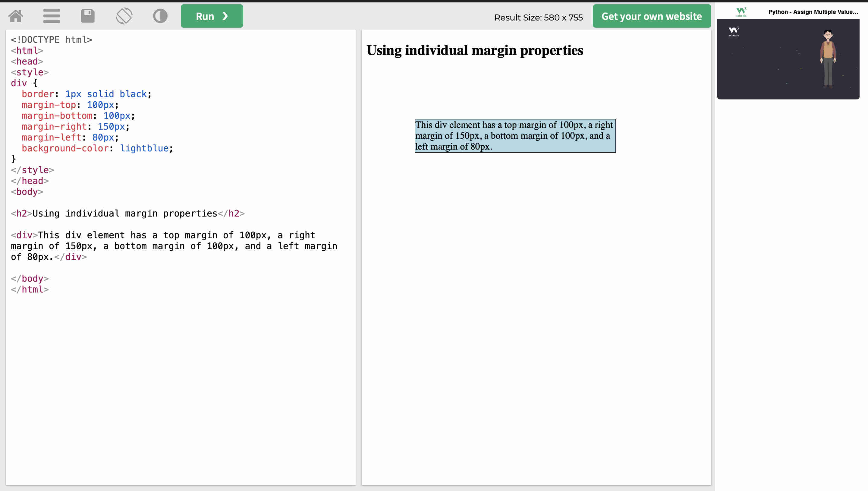The height and width of the screenshot is (491, 868).
Task: Click the closing html tag in editor
Action: pos(30,289)
